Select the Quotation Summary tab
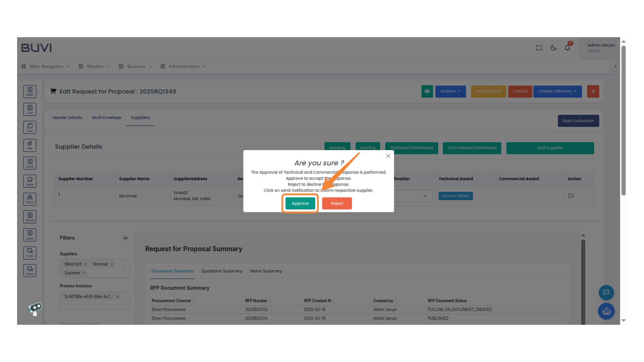This screenshot has height=362, width=644. [221, 271]
